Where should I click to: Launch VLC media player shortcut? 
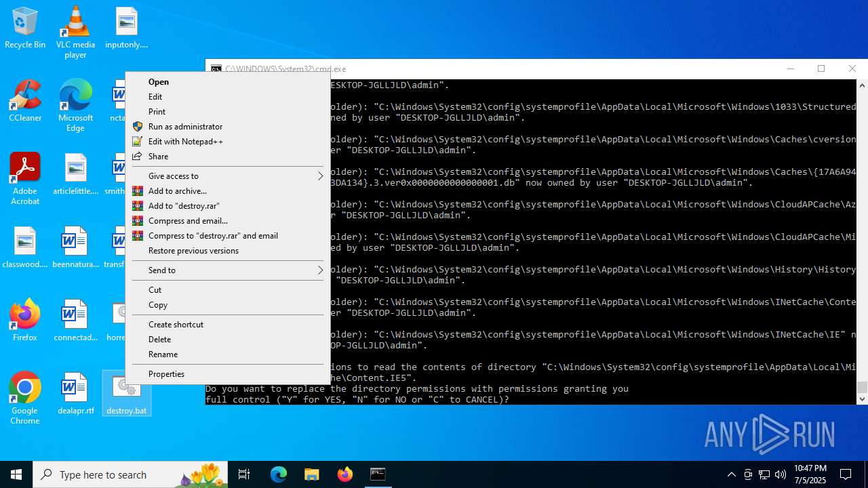click(75, 33)
